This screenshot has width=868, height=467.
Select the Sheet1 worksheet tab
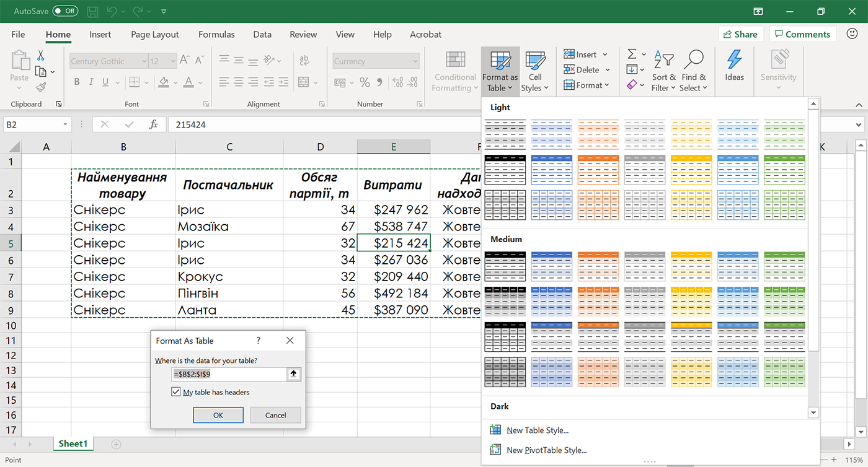[73, 443]
